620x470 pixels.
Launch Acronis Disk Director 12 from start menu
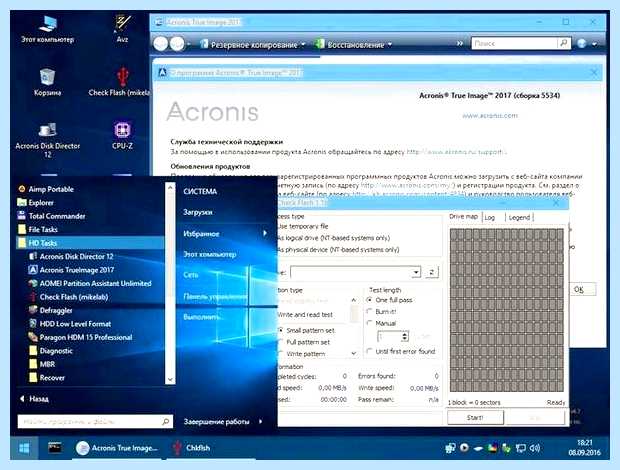tap(71, 256)
